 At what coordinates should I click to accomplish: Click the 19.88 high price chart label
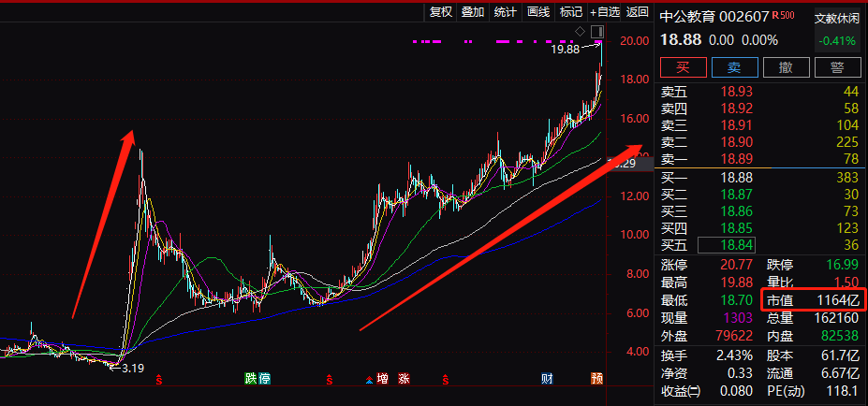[565, 50]
